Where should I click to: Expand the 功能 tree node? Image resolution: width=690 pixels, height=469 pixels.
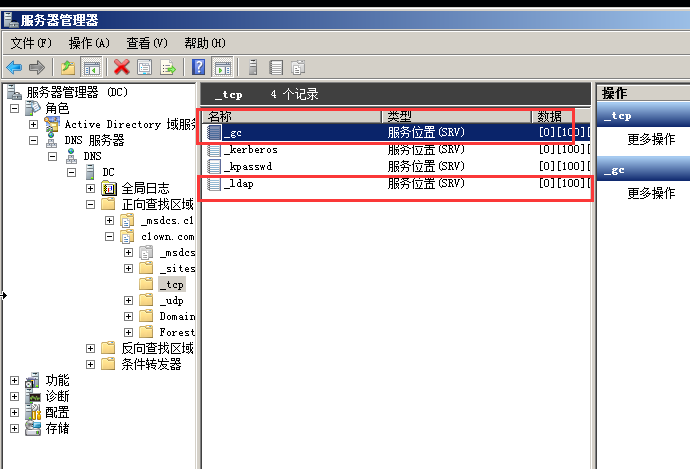14,380
